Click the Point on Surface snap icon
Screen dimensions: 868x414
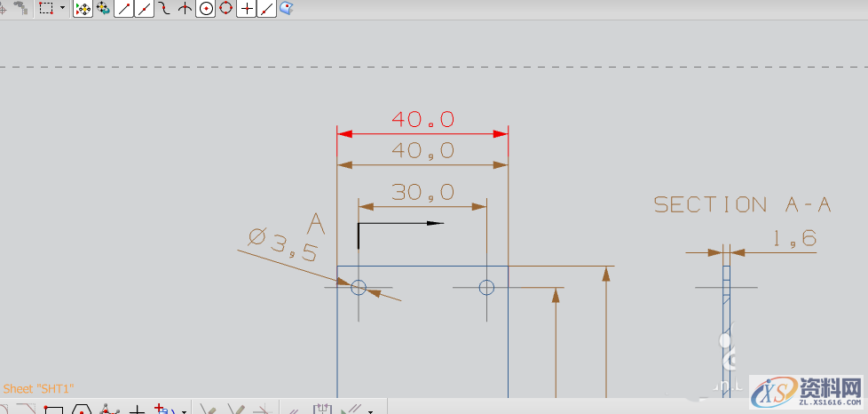click(x=287, y=9)
